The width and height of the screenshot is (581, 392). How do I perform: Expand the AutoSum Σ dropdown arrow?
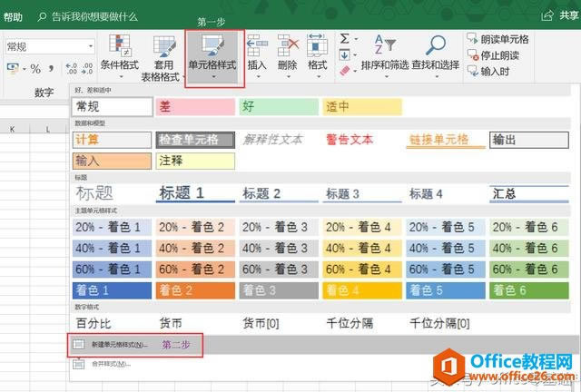(357, 39)
